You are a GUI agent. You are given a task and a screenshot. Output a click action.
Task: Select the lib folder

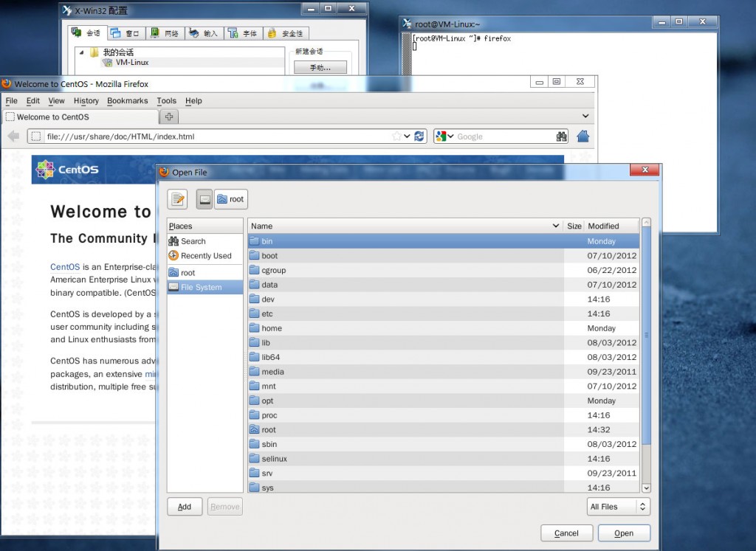[444, 342]
